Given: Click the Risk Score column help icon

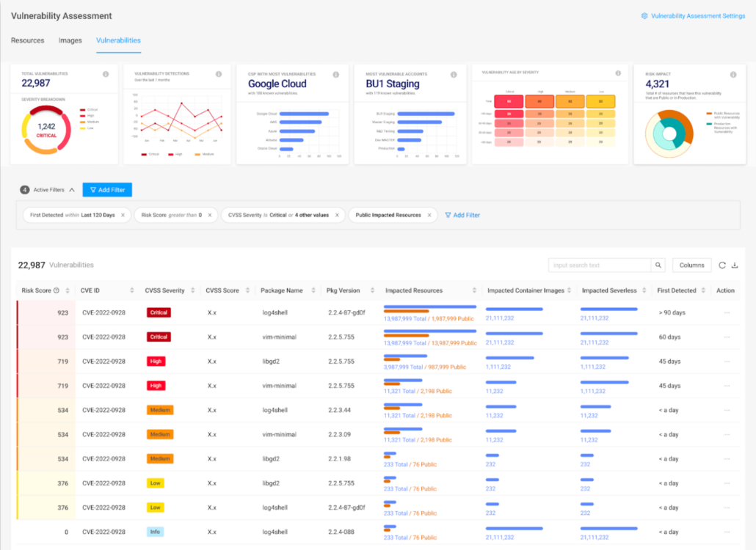Looking at the screenshot, I should [55, 290].
